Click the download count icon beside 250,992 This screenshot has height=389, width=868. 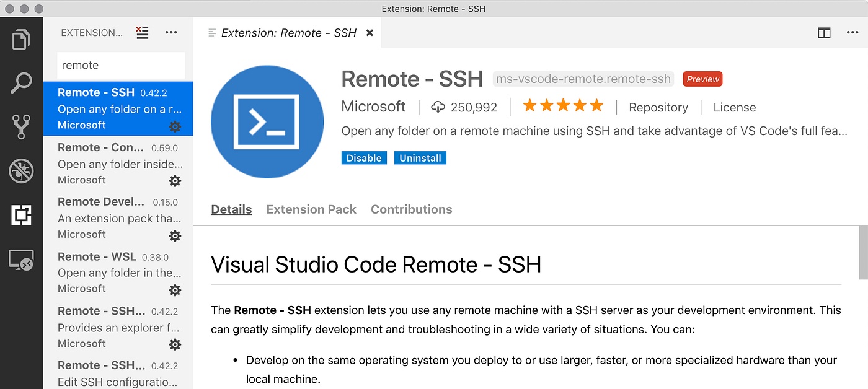coord(438,107)
